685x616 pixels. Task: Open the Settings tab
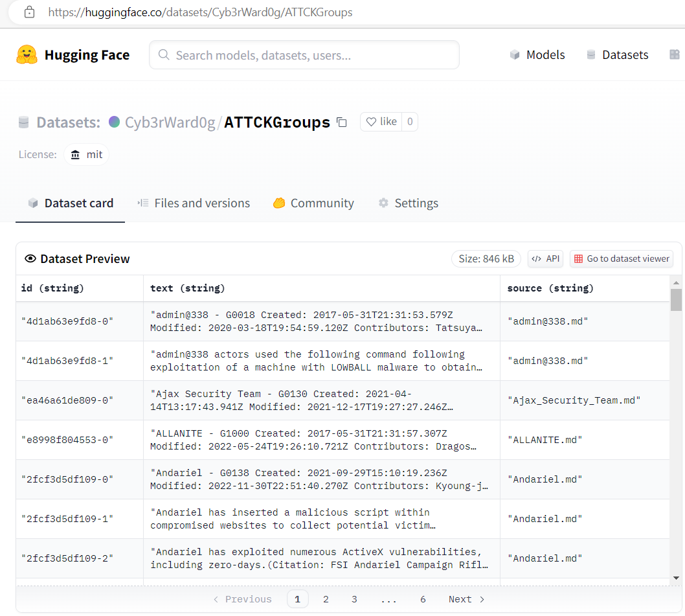tap(408, 203)
